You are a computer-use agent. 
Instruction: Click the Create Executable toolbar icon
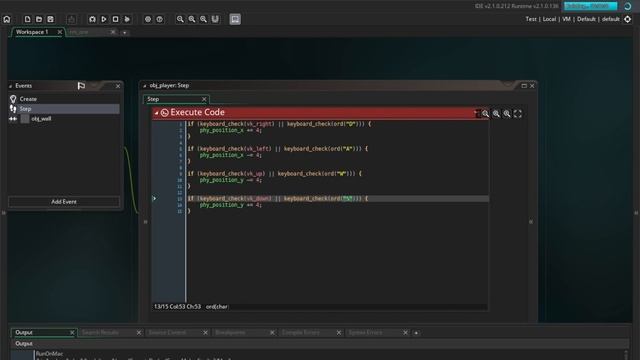coord(71,19)
